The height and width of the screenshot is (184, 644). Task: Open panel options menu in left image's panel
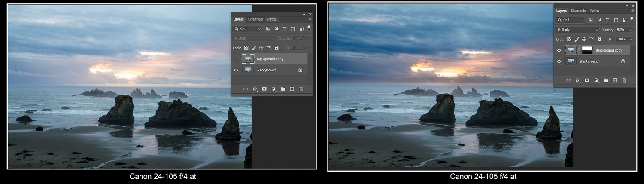(310, 19)
